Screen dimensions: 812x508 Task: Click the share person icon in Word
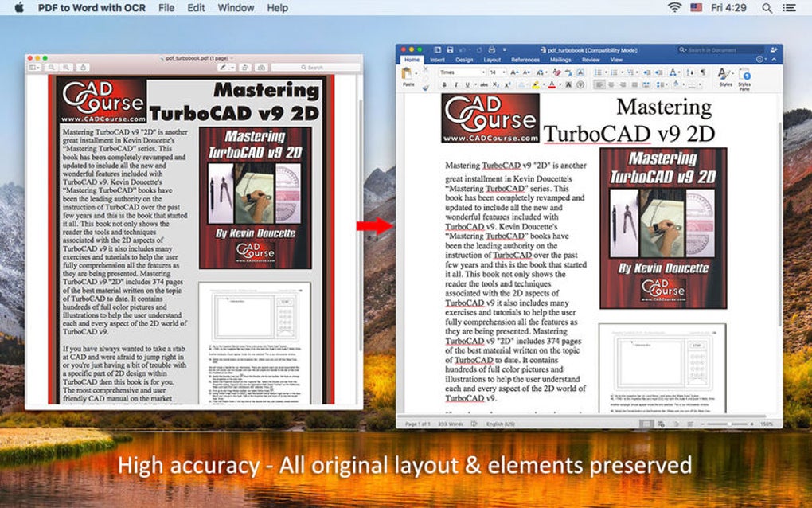(774, 49)
